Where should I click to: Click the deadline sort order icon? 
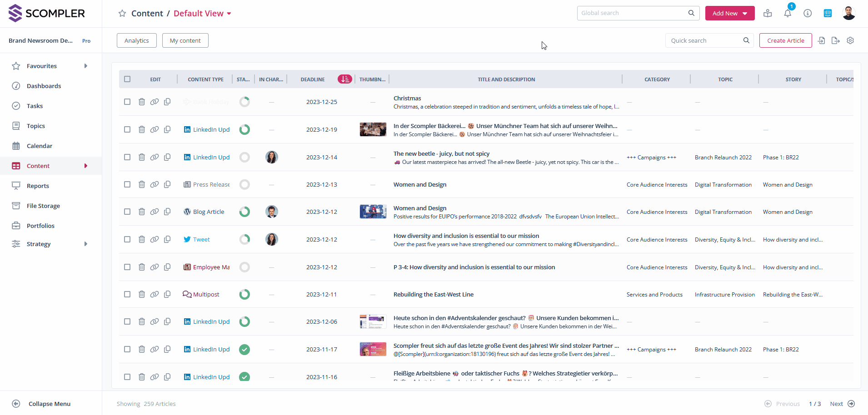pos(345,79)
